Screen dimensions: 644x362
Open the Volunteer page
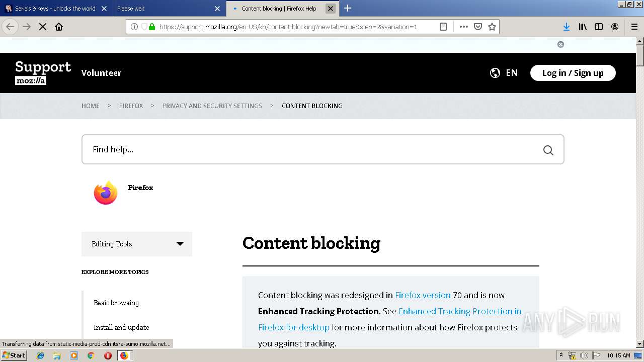pyautogui.click(x=101, y=73)
